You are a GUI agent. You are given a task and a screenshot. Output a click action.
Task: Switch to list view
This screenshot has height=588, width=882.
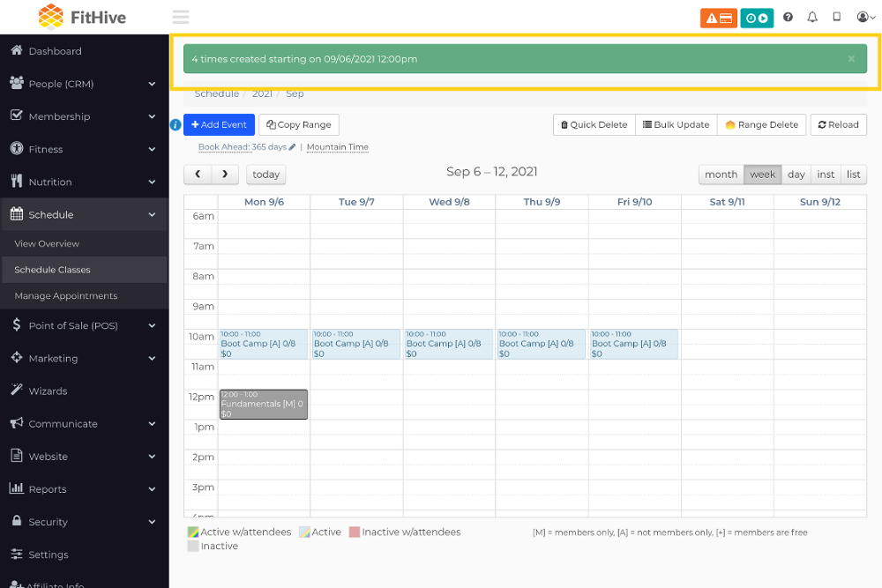pos(853,175)
